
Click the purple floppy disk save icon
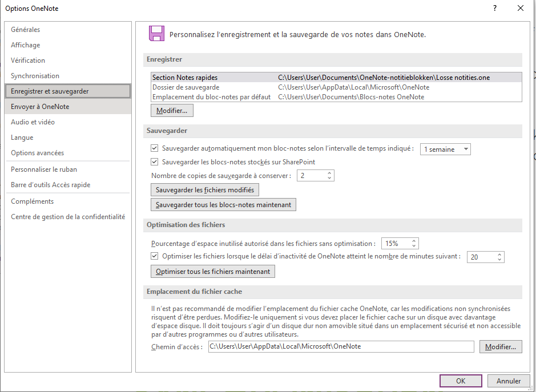pos(156,34)
